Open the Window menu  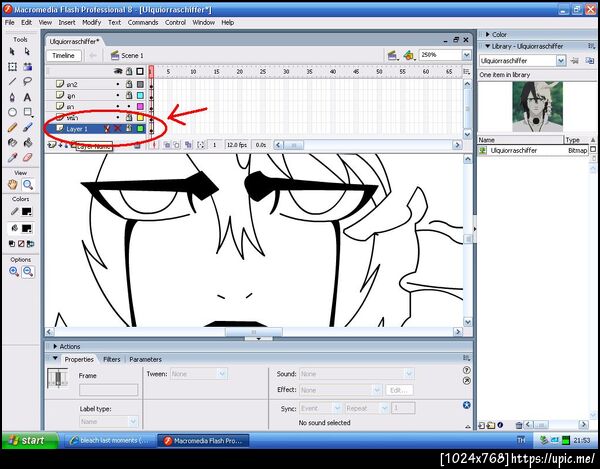[x=203, y=23]
